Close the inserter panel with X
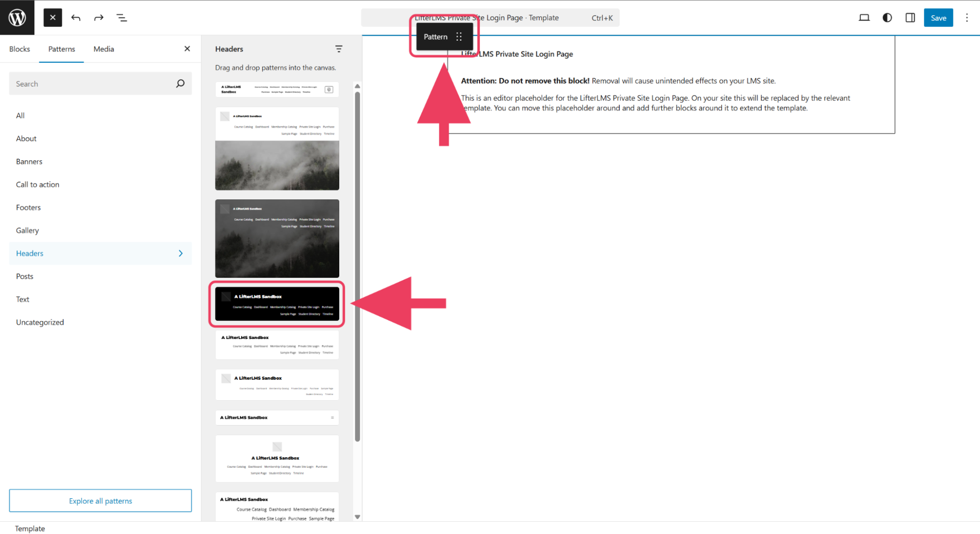The height and width of the screenshot is (534, 980). (187, 49)
